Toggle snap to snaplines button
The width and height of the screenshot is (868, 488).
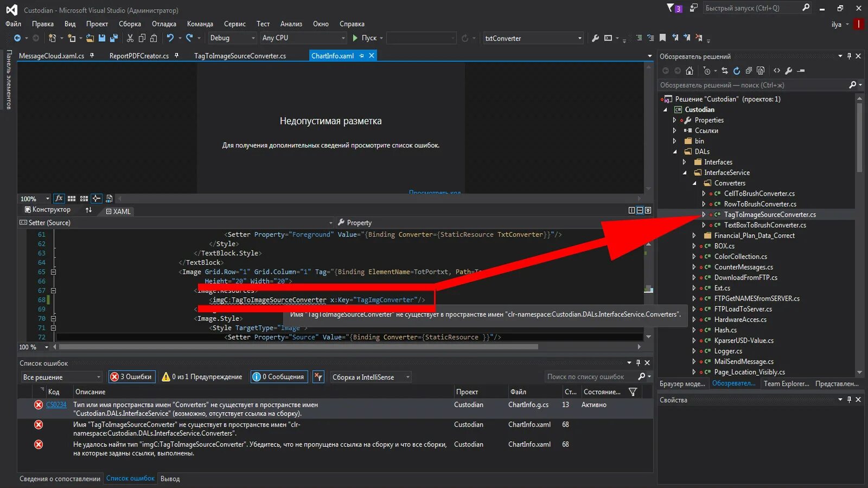click(97, 198)
